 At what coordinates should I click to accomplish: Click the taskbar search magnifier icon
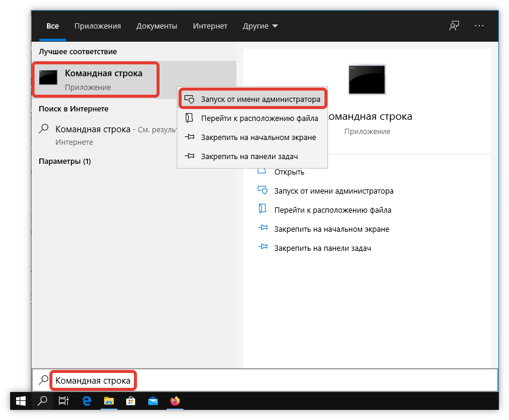pos(42,402)
